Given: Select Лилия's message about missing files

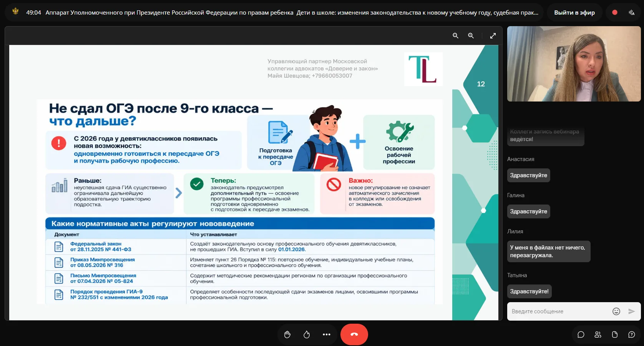Looking at the screenshot, I should (x=549, y=251).
